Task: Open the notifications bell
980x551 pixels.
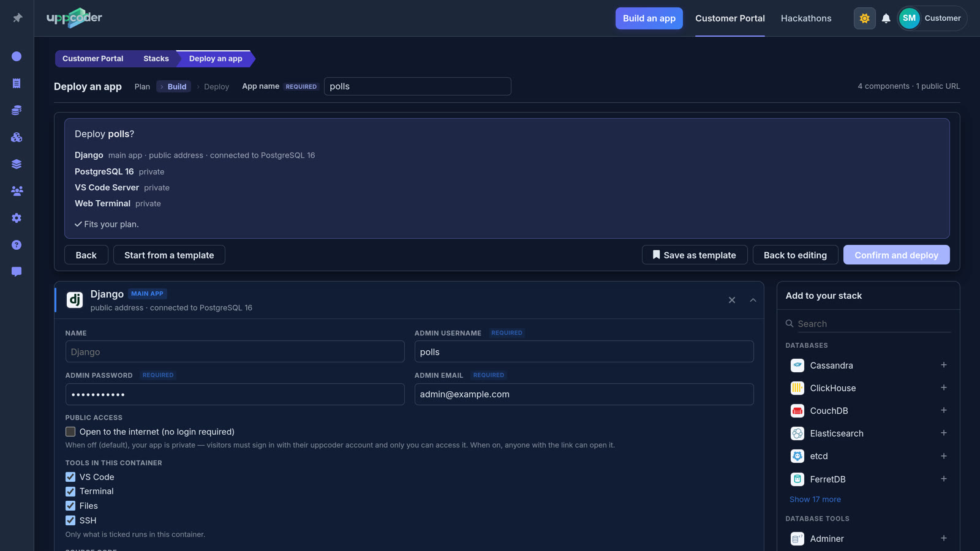Action: 886,18
